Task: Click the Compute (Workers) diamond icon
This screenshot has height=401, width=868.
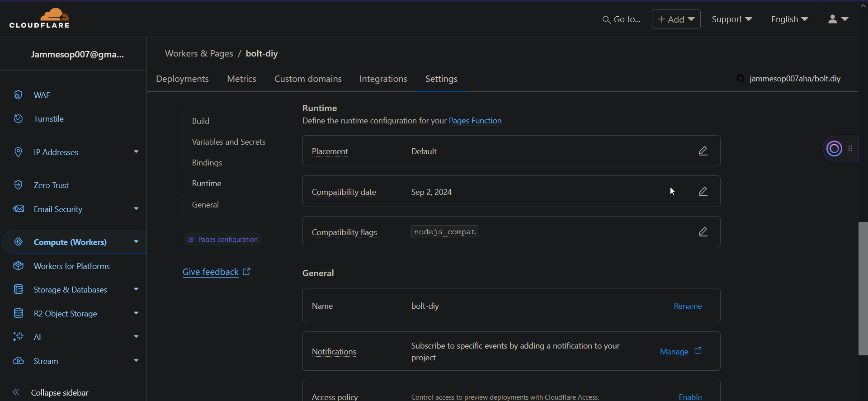Action: coord(18,242)
